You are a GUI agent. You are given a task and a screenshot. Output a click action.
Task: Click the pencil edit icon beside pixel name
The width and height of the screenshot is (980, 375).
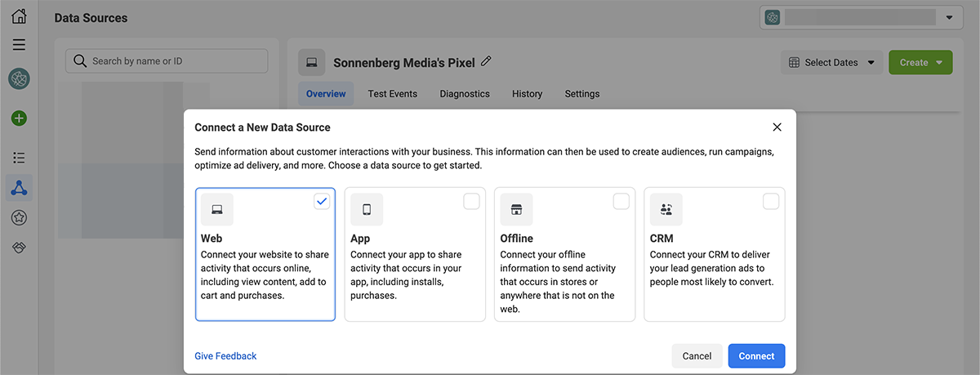pos(487,61)
